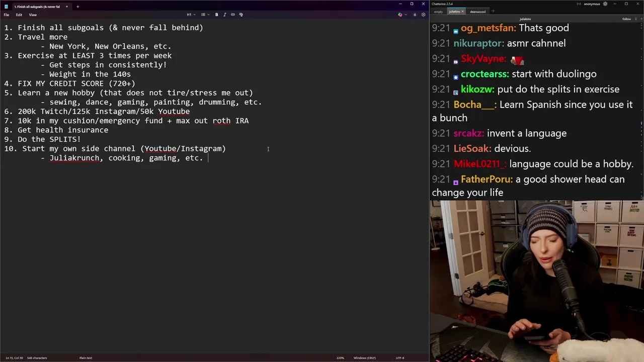The image size is (644, 362).
Task: Click the 220% zoom level indicator
Action: click(340, 358)
